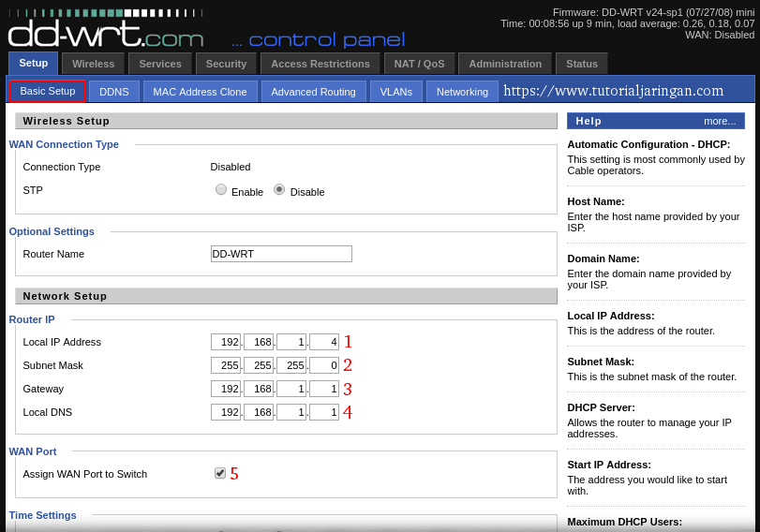This screenshot has height=532, width=760.
Task: Click Local DNS third octet field
Action: (291, 412)
